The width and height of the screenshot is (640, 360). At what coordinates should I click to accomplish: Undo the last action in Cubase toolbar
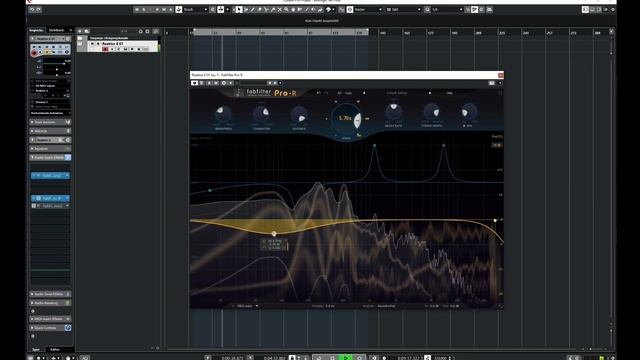point(31,9)
